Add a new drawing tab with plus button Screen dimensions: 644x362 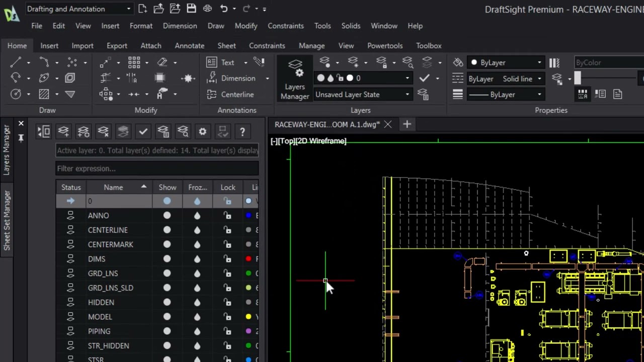[407, 124]
